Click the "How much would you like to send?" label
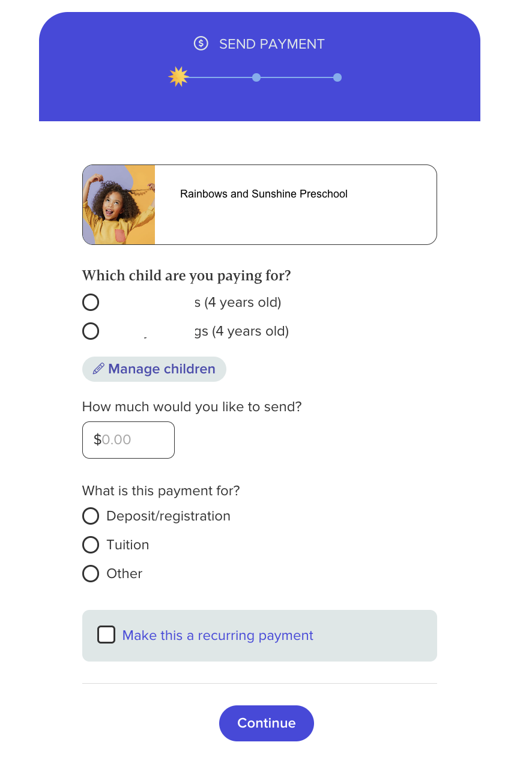The height and width of the screenshot is (778, 532). pyautogui.click(x=192, y=407)
